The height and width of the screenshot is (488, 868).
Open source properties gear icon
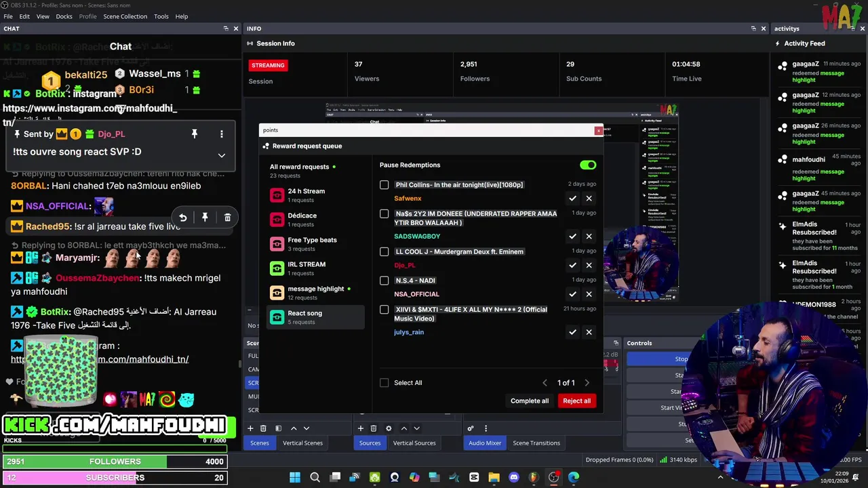tap(389, 428)
